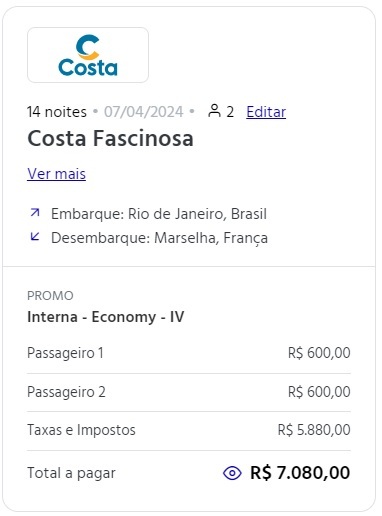
Task: Click the PROMO label
Action: click(x=50, y=296)
